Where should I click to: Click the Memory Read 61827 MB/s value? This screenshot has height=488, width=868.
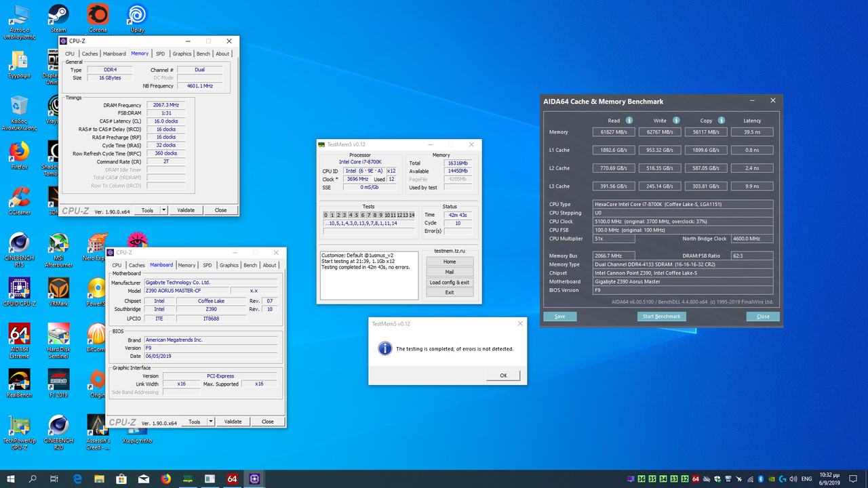click(x=614, y=132)
